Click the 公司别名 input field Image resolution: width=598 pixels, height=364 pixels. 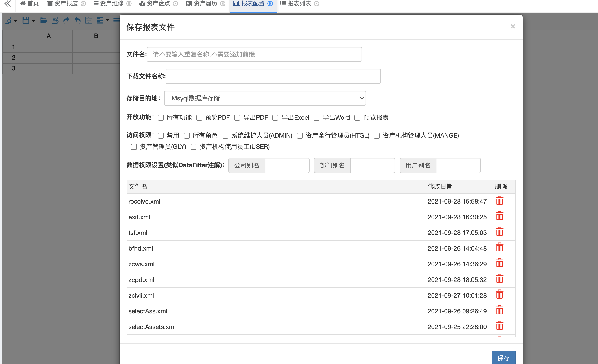287,165
